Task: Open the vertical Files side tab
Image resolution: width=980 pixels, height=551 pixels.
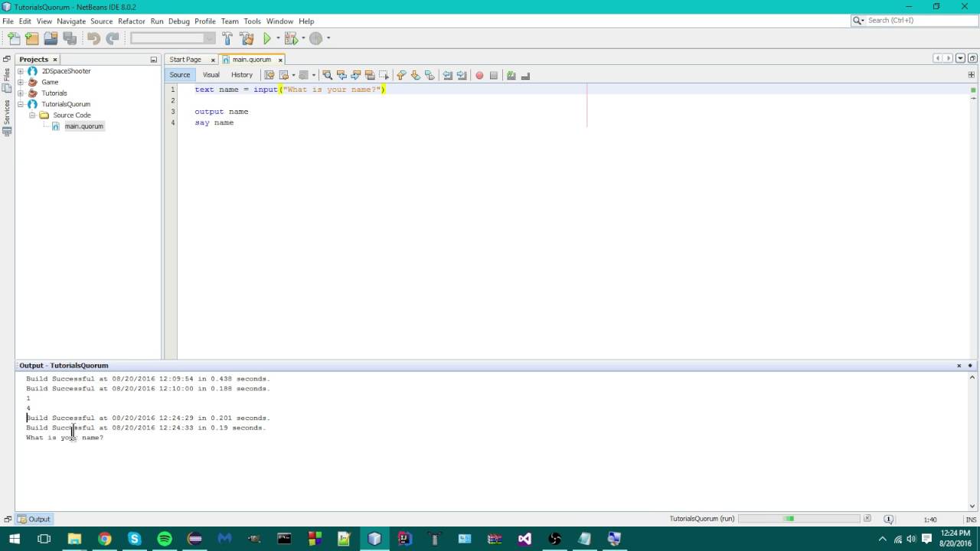Action: pos(7,80)
